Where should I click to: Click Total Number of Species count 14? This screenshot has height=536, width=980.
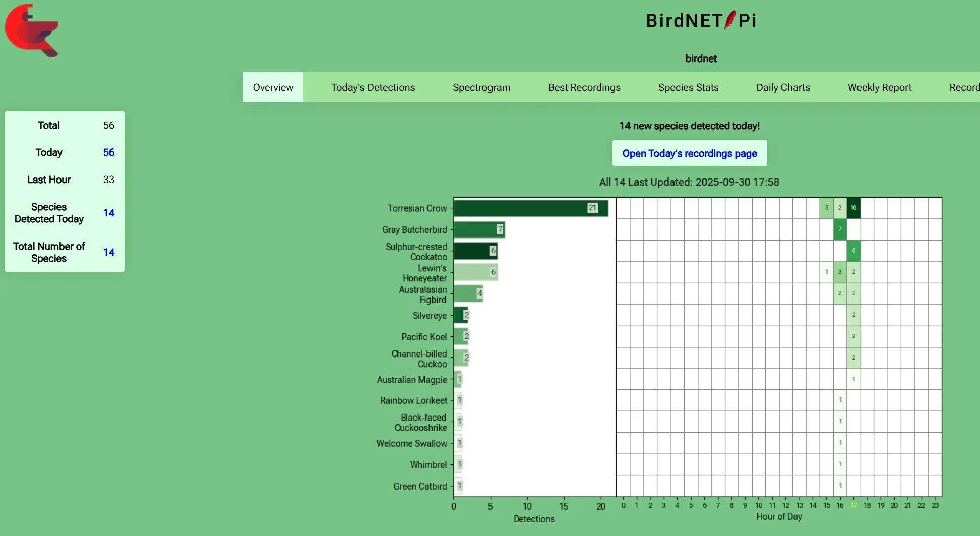click(108, 252)
